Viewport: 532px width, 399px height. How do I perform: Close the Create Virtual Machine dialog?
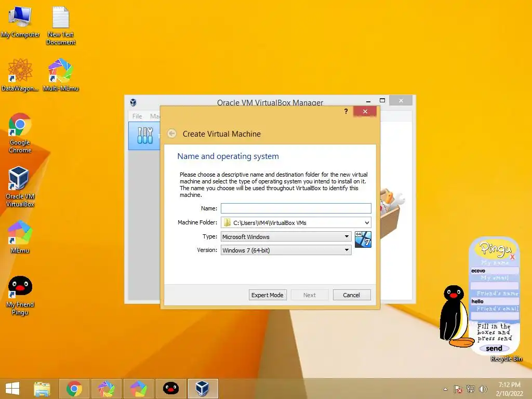point(365,111)
